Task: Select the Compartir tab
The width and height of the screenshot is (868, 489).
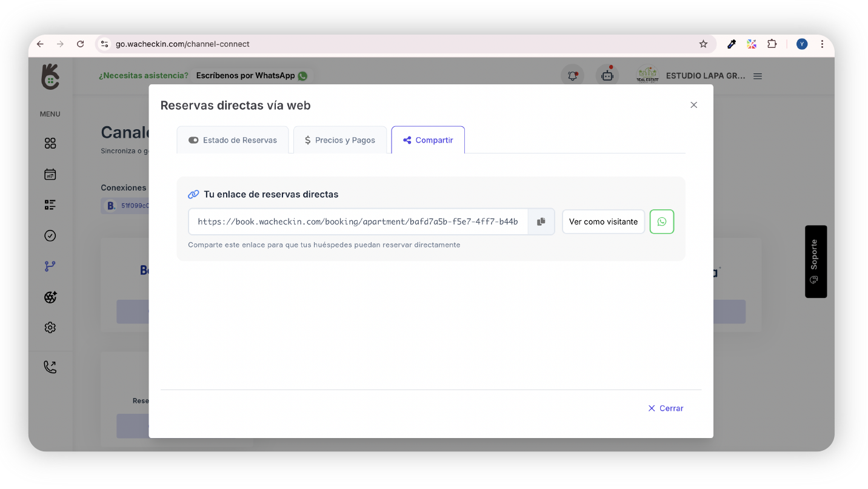Action: click(428, 140)
